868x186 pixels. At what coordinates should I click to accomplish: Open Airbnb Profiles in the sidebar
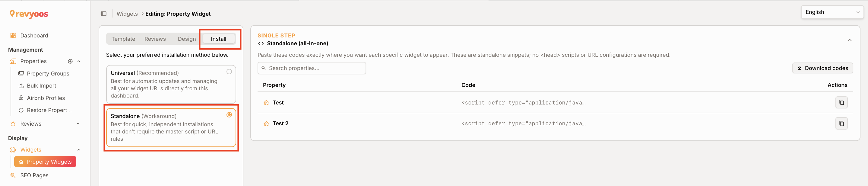click(x=46, y=98)
